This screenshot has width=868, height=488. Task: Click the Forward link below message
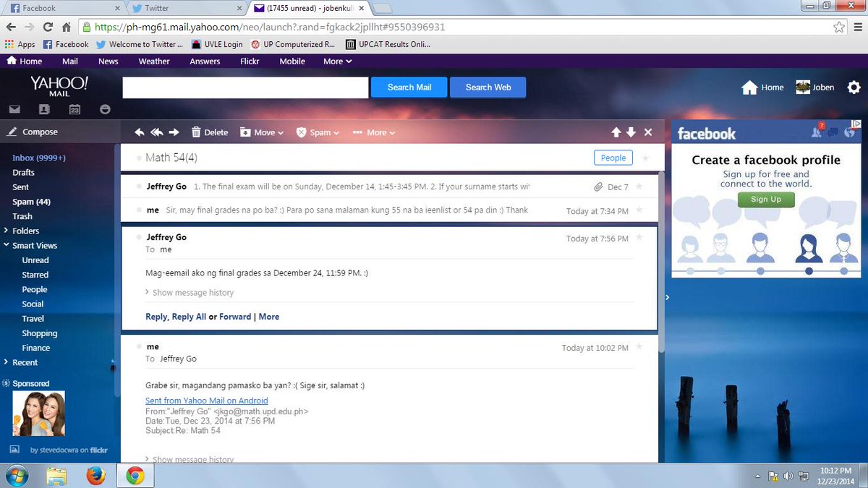pyautogui.click(x=235, y=317)
